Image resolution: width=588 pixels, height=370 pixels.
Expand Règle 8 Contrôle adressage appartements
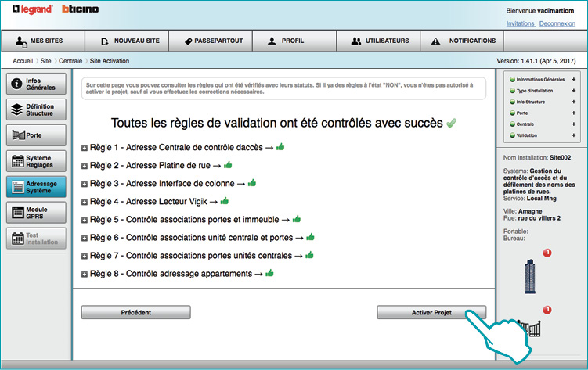85,275
